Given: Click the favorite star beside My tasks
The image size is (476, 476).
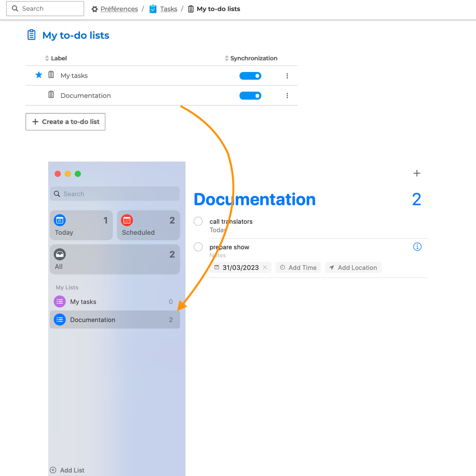Looking at the screenshot, I should [x=39, y=75].
